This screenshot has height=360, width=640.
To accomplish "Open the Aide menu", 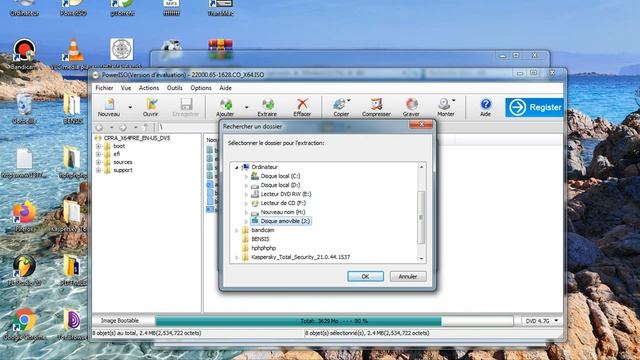I will 225,88.
